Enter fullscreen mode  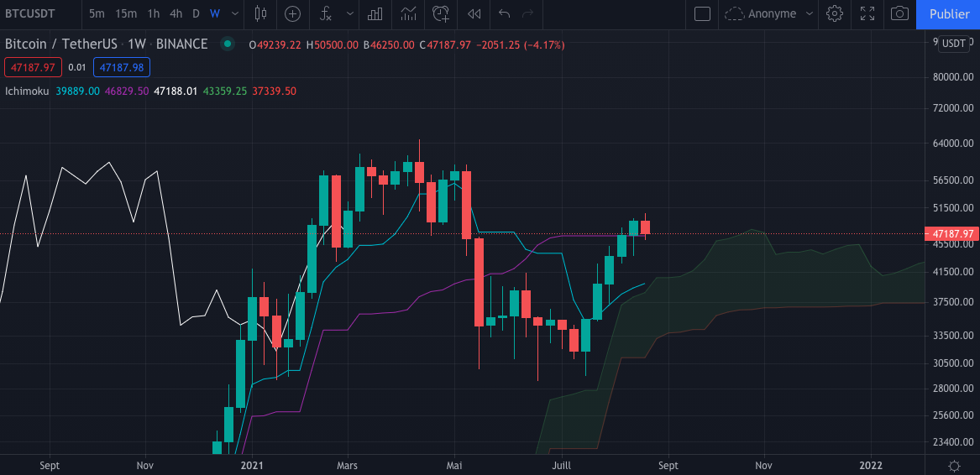pos(867,13)
